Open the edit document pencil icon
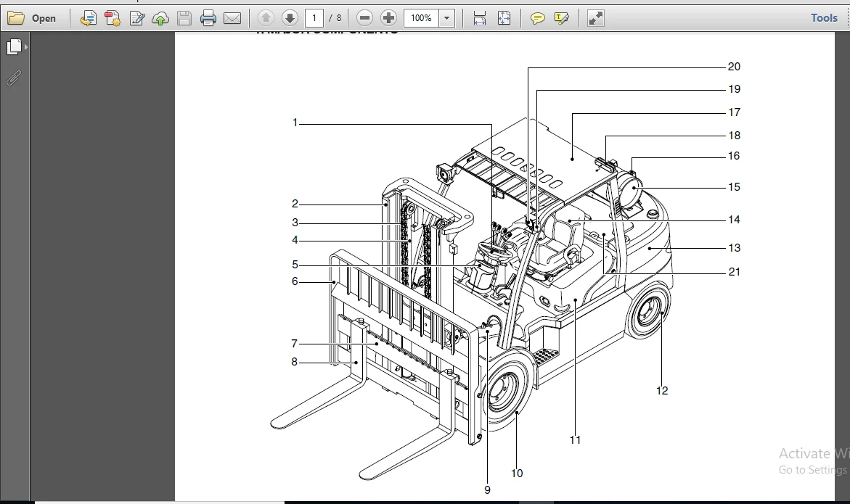The image size is (850, 504). point(136,18)
